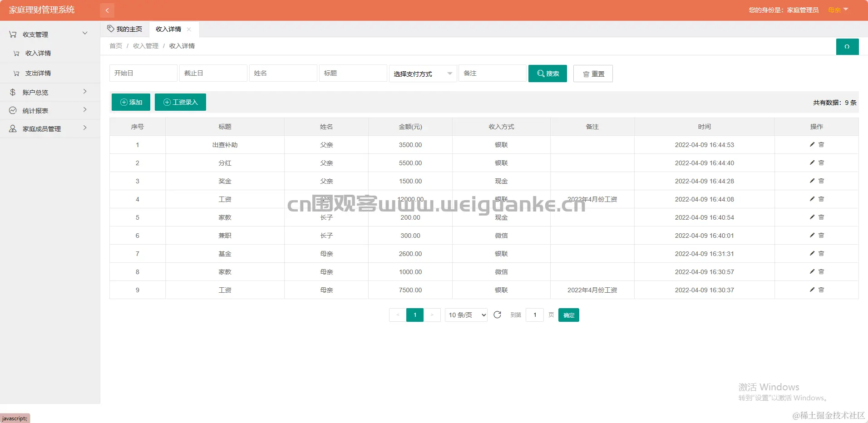Click the 5500.00 amount cell

click(410, 163)
